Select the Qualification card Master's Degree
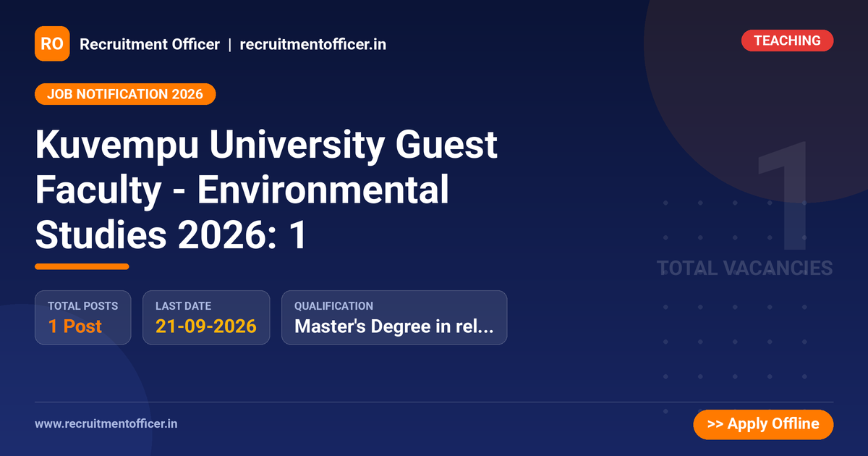 click(394, 318)
